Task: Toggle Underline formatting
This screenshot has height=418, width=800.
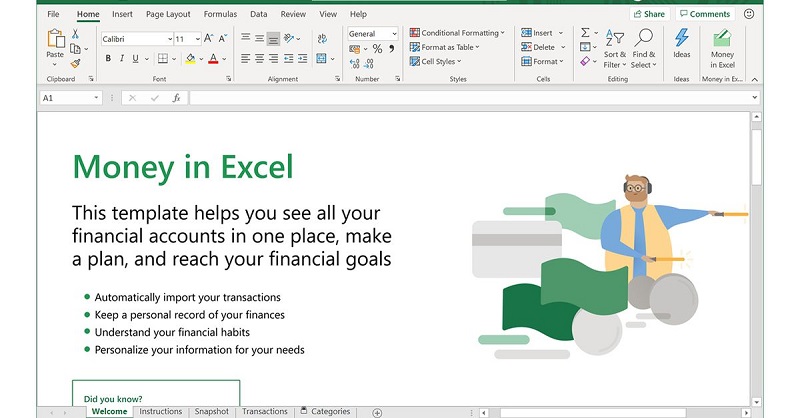Action: point(137,59)
